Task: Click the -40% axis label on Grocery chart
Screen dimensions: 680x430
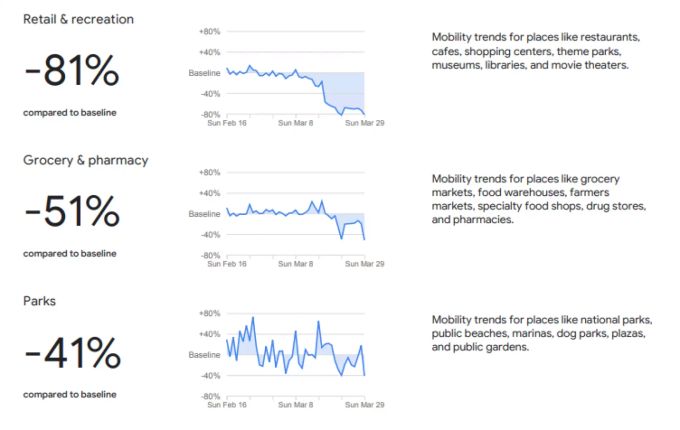Action: 210,235
